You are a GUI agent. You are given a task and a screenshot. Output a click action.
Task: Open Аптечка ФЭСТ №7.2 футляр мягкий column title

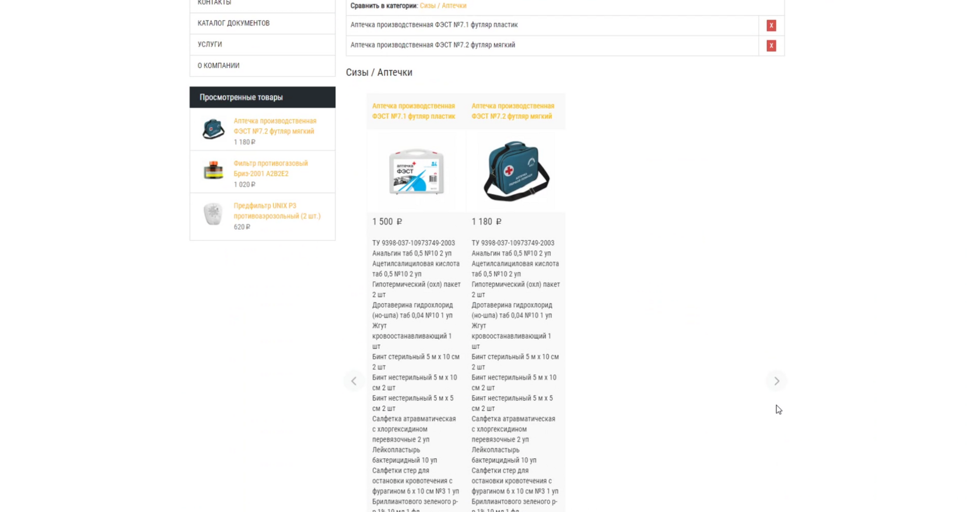pos(513,111)
